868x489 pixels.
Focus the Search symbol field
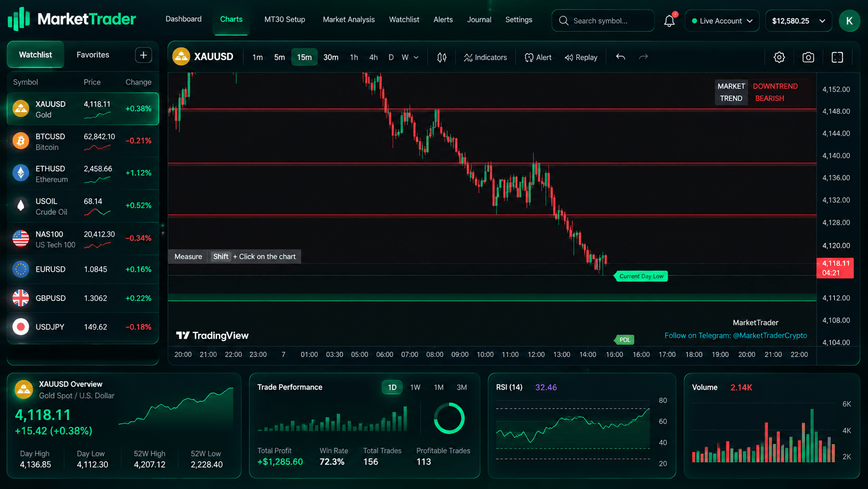click(x=603, y=21)
